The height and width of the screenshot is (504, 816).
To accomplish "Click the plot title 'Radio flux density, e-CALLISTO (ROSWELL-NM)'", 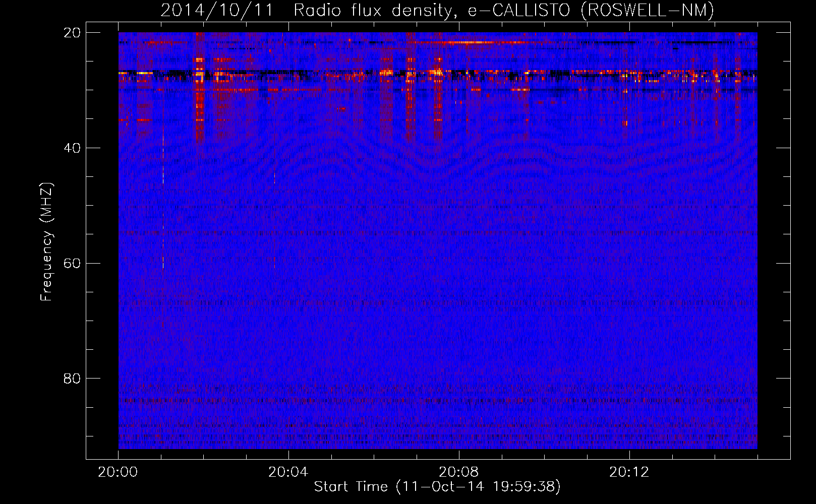I will click(504, 11).
